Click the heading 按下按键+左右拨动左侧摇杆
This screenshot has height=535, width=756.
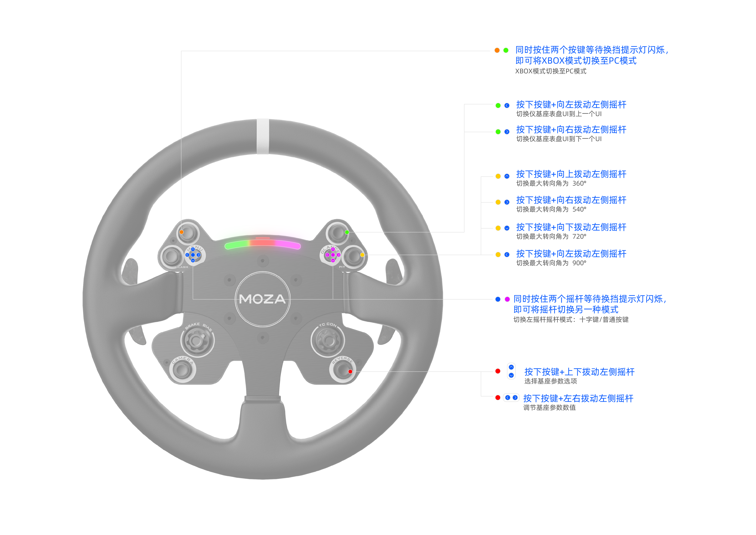(578, 399)
